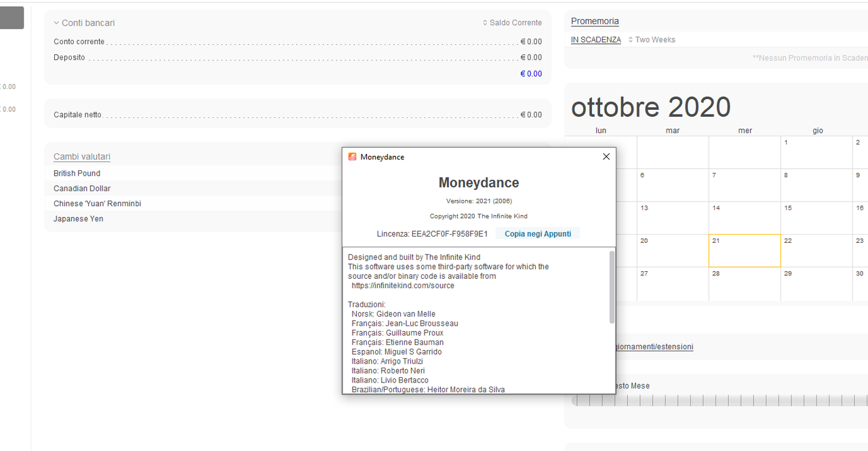Copy license with Copia negi Appunti button
The image size is (868, 451).
click(538, 234)
